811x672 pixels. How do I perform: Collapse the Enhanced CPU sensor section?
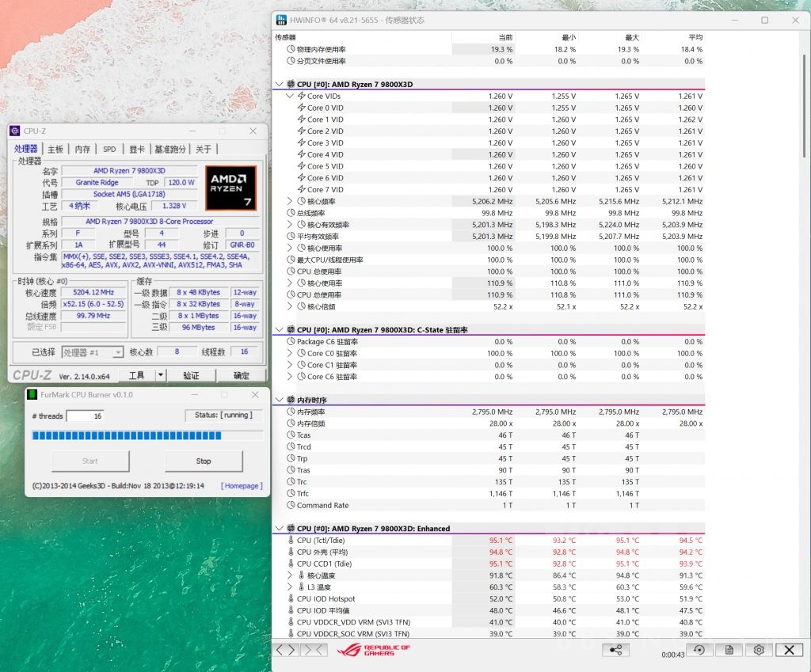click(279, 528)
